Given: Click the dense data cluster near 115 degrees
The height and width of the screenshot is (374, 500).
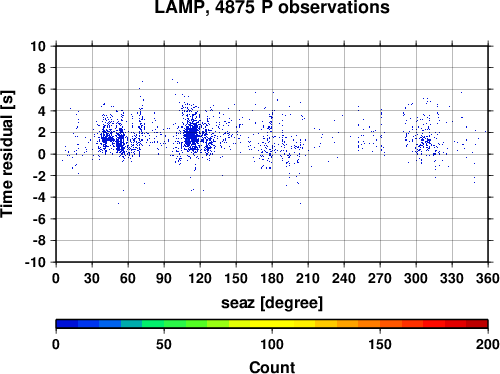Looking at the screenshot, I should [192, 135].
